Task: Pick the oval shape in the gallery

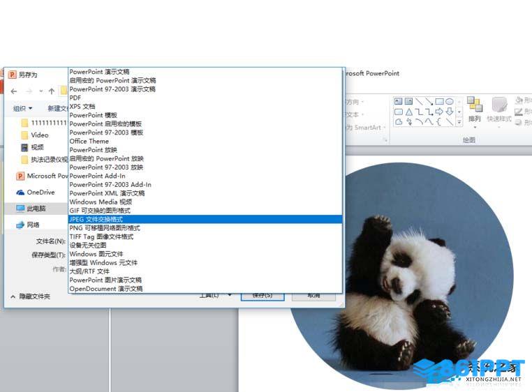Action: (450, 101)
